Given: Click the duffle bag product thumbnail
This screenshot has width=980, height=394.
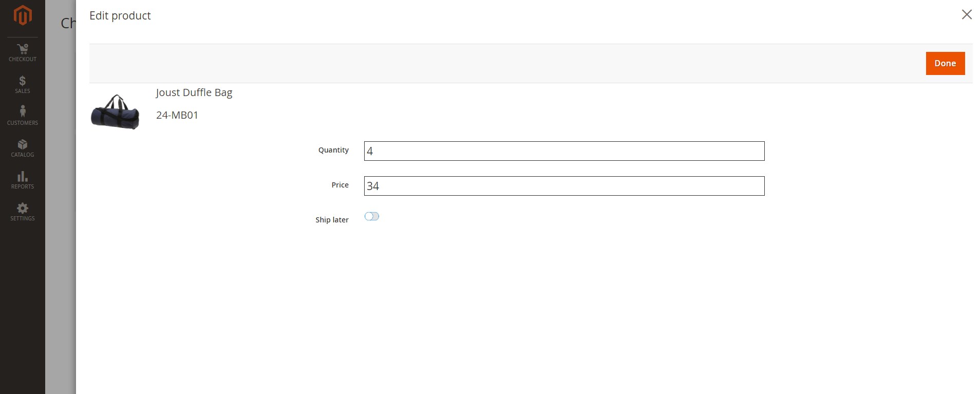Looking at the screenshot, I should (x=115, y=111).
